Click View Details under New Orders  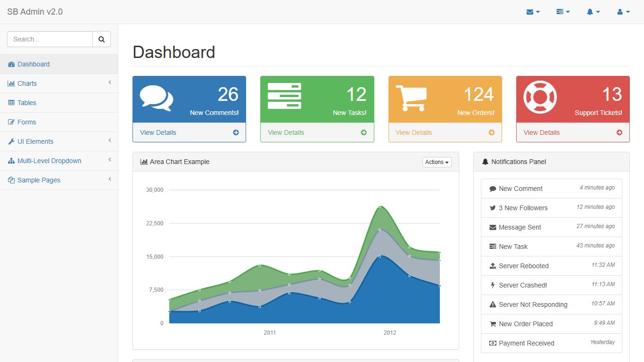[x=414, y=132]
